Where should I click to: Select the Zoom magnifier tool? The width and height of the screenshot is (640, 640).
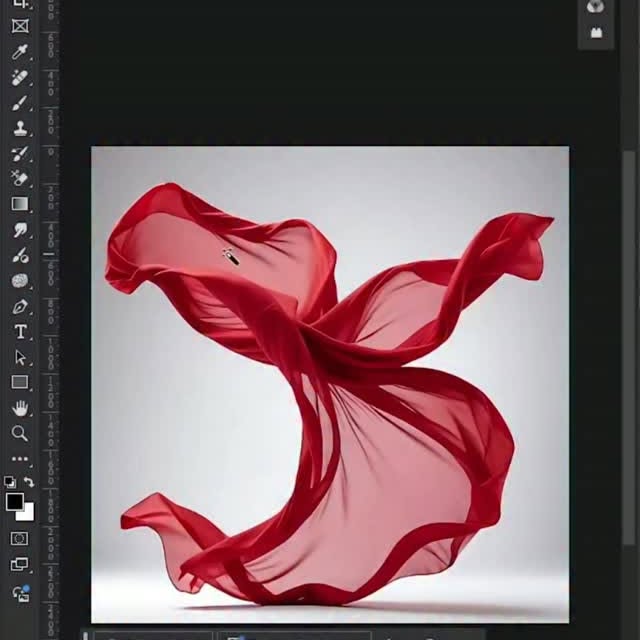click(20, 433)
